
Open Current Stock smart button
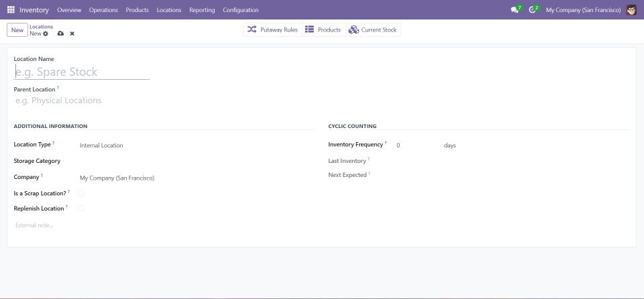[373, 29]
